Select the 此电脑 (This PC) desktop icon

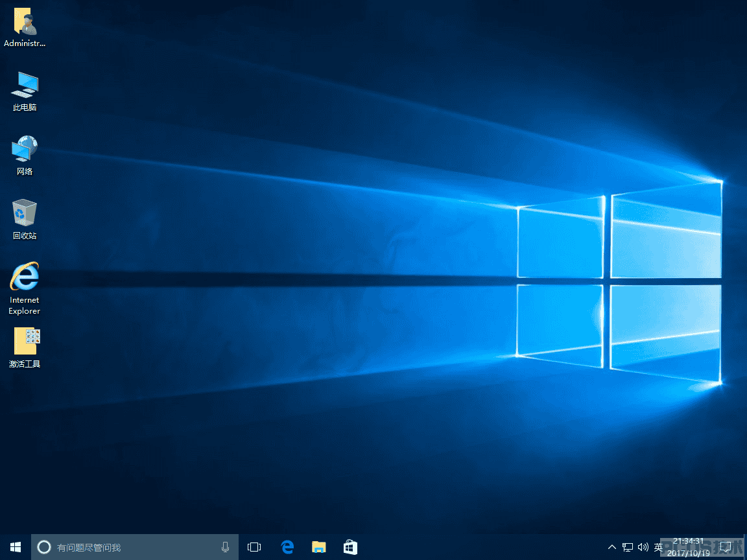[25, 86]
